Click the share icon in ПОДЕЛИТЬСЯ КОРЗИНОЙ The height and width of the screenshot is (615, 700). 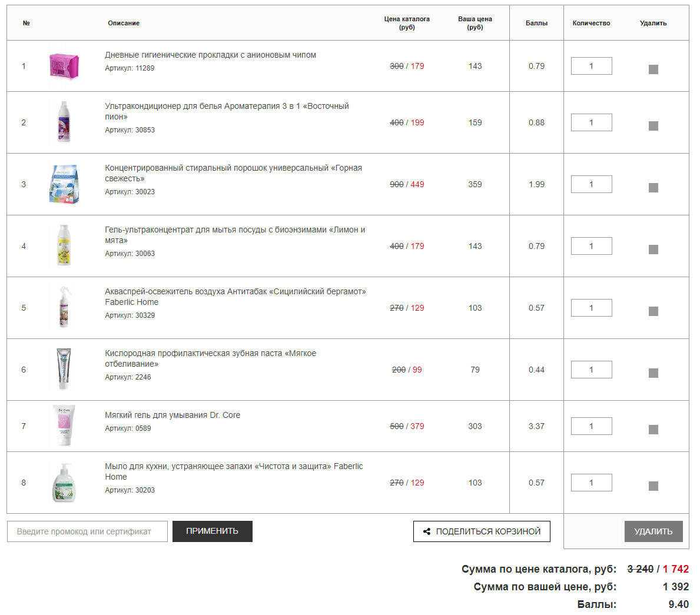click(427, 531)
